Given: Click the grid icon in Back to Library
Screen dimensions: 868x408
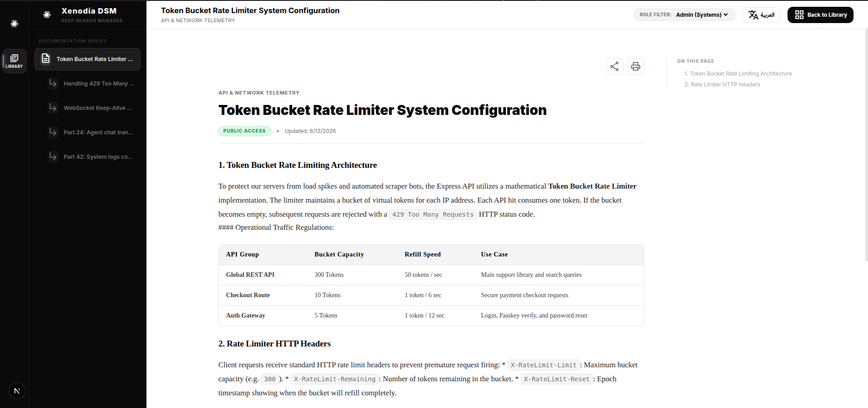Looking at the screenshot, I should [799, 15].
